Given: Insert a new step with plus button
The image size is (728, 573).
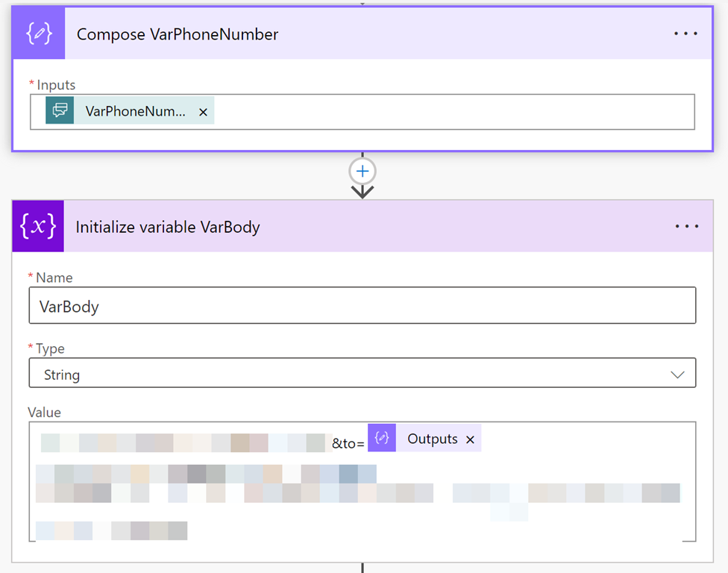Looking at the screenshot, I should coord(363,172).
